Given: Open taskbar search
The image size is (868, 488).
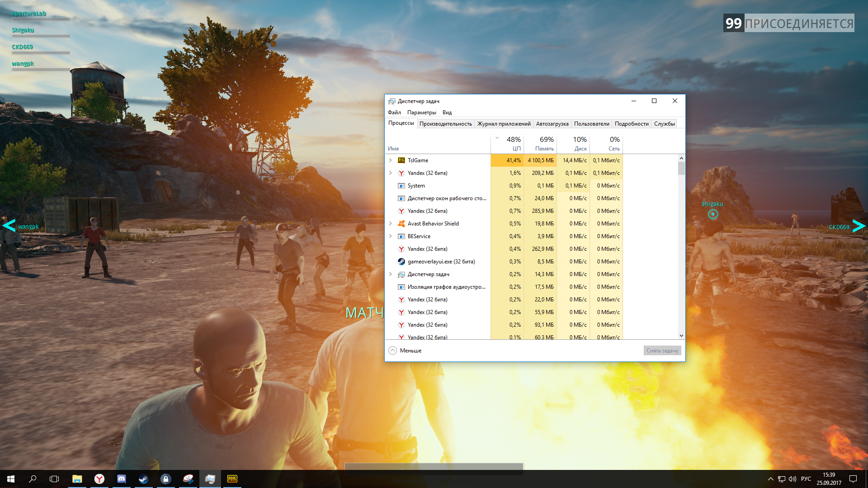Looking at the screenshot, I should (33, 479).
